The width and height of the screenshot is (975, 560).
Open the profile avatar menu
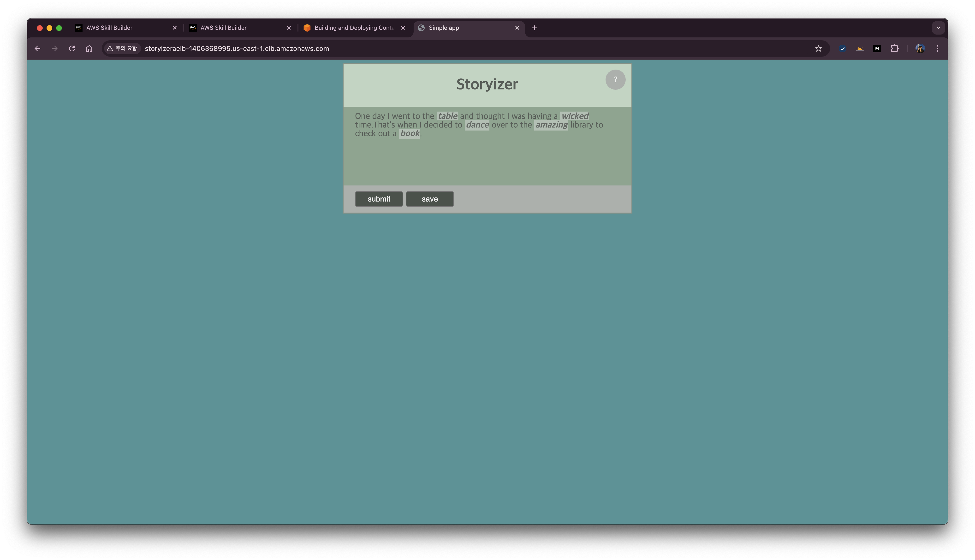point(920,48)
